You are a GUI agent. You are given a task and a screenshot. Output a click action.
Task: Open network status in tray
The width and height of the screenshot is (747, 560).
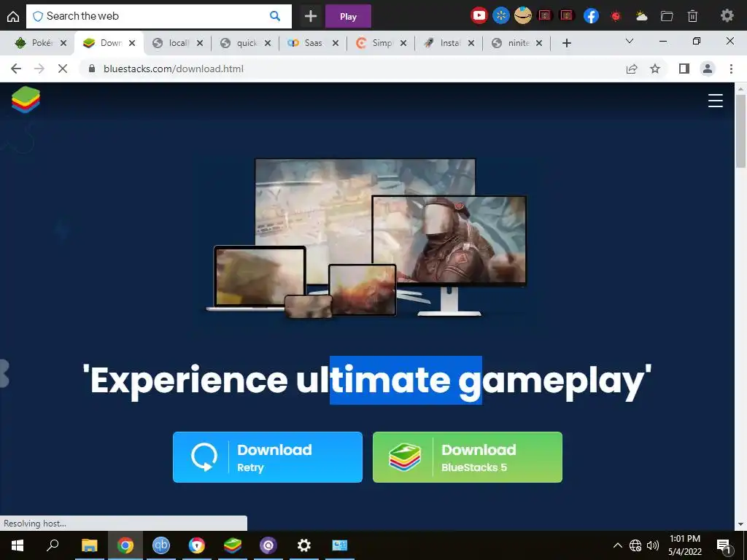pyautogui.click(x=635, y=545)
